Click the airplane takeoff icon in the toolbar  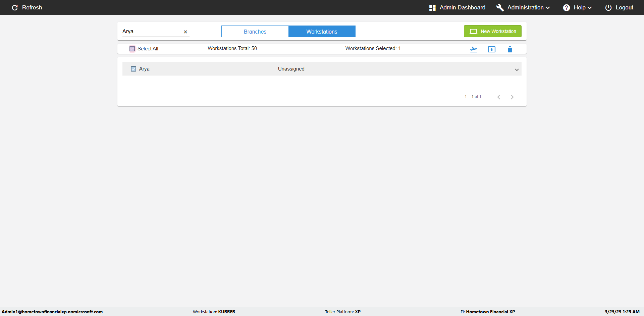[x=473, y=49]
